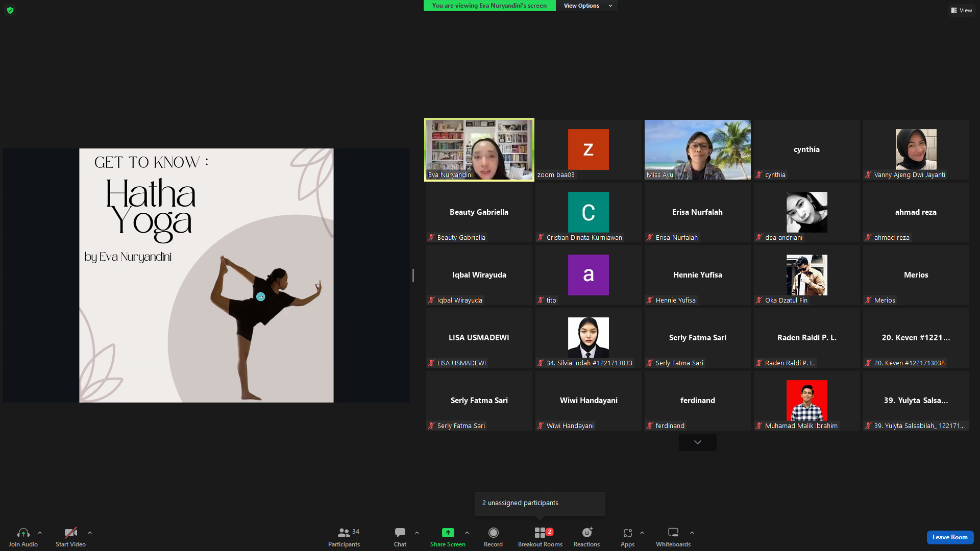The height and width of the screenshot is (551, 980).
Task: Select the Iqbal Wirayuda participant tile
Action: click(479, 275)
